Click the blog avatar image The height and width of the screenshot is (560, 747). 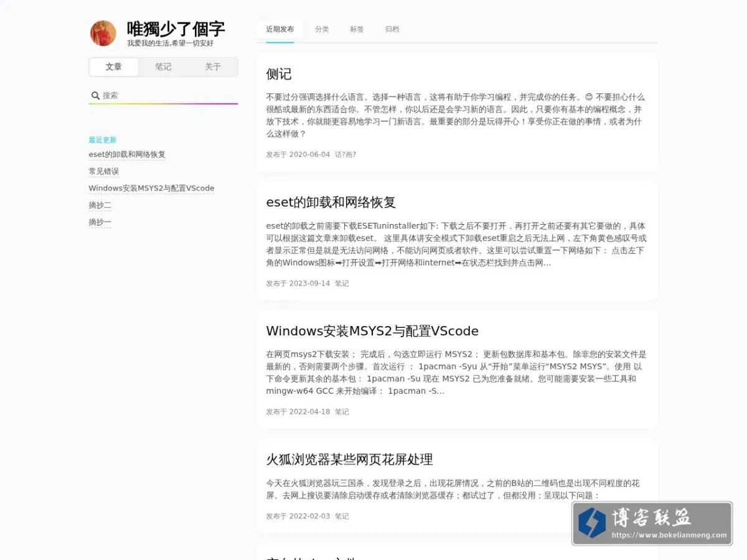point(103,34)
